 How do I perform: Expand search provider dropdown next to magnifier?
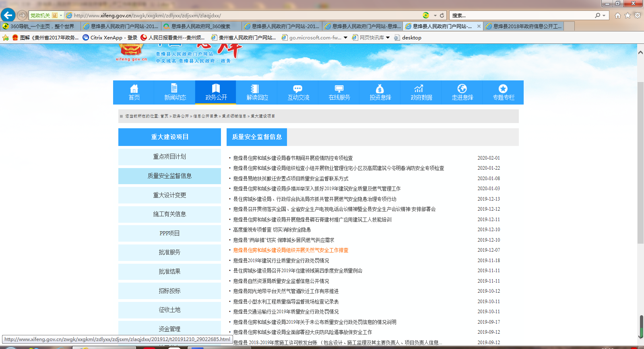point(604,15)
